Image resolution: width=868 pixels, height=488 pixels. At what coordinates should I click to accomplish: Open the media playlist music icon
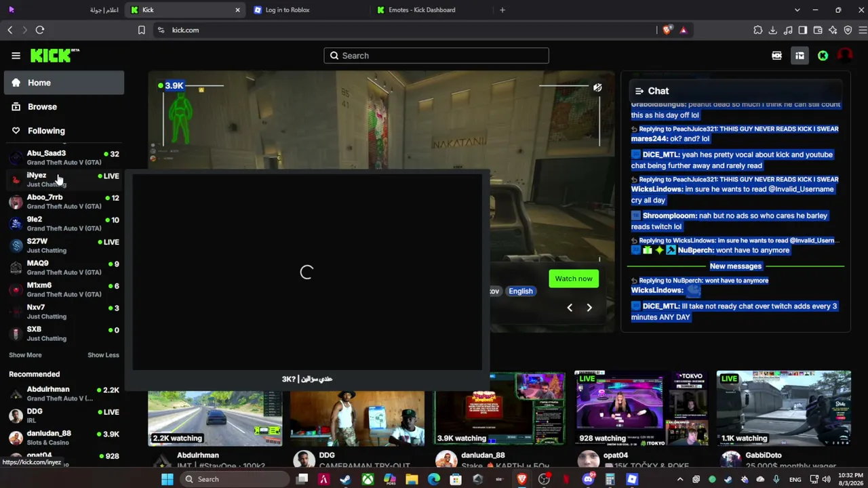[788, 30]
